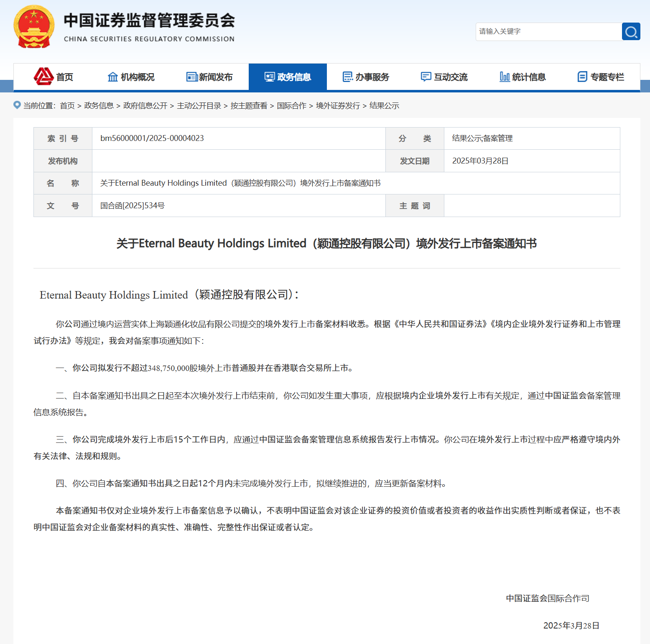This screenshot has width=650, height=644.
Task: Click the bold article heading below the table
Action: (326, 243)
